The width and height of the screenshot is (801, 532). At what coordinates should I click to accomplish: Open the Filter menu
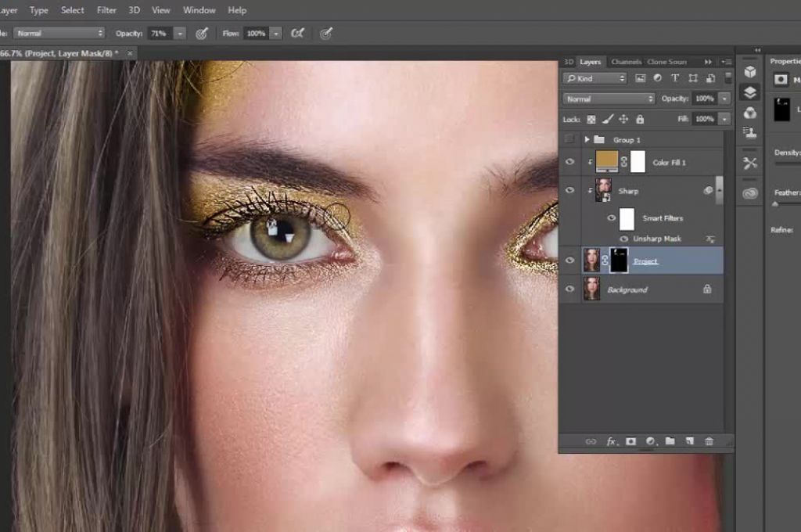(106, 10)
